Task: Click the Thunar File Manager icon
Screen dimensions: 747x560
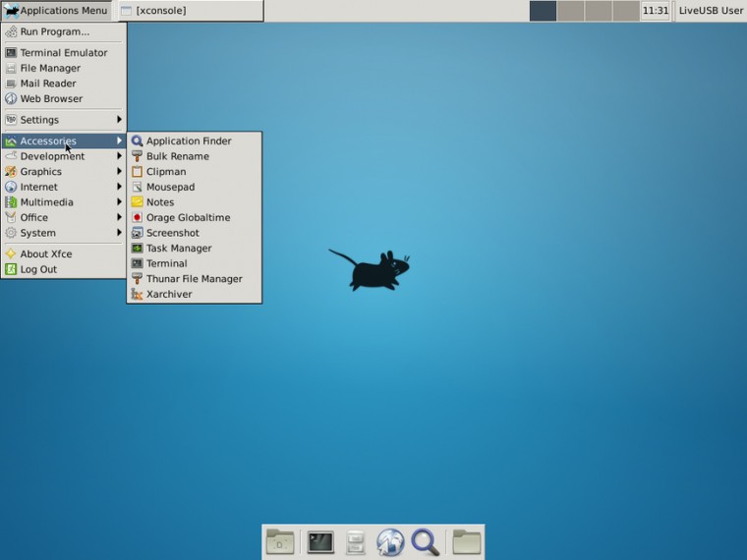Action: pyautogui.click(x=138, y=279)
